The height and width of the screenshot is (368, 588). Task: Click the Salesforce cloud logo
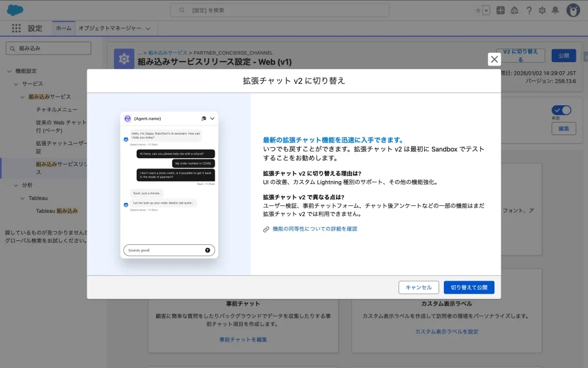(x=16, y=10)
